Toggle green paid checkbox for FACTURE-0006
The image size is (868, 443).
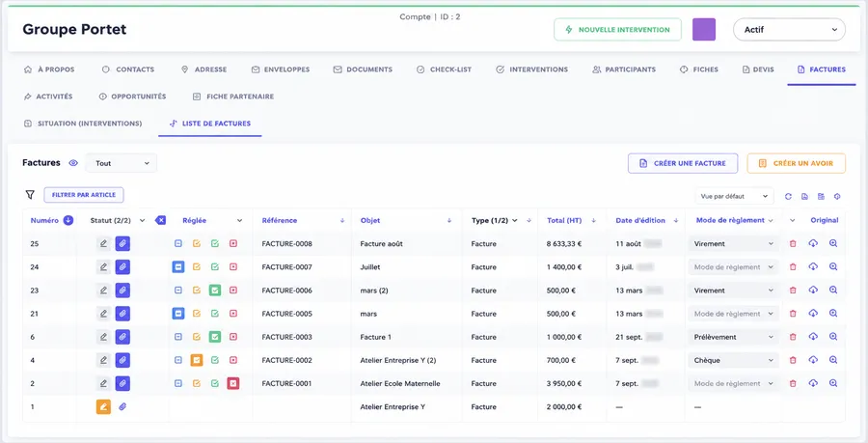215,291
